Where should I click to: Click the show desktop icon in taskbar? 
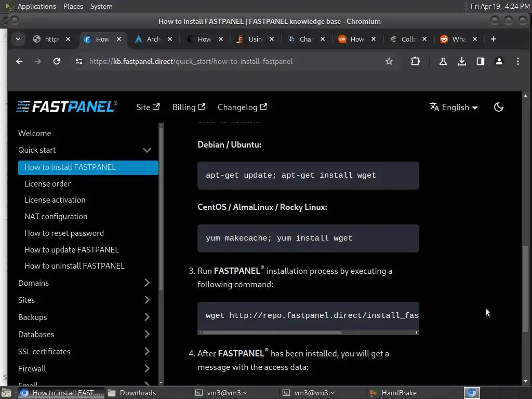[x=6, y=393]
